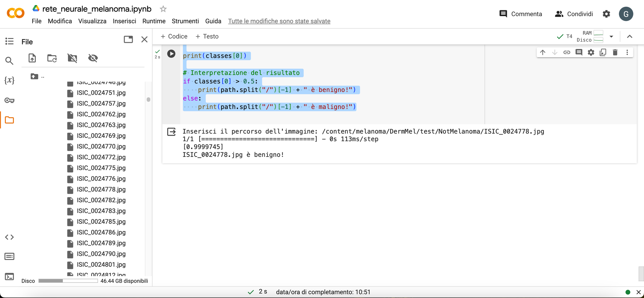The height and width of the screenshot is (298, 644).
Task: Open more cell actions menu
Action: coord(627,52)
